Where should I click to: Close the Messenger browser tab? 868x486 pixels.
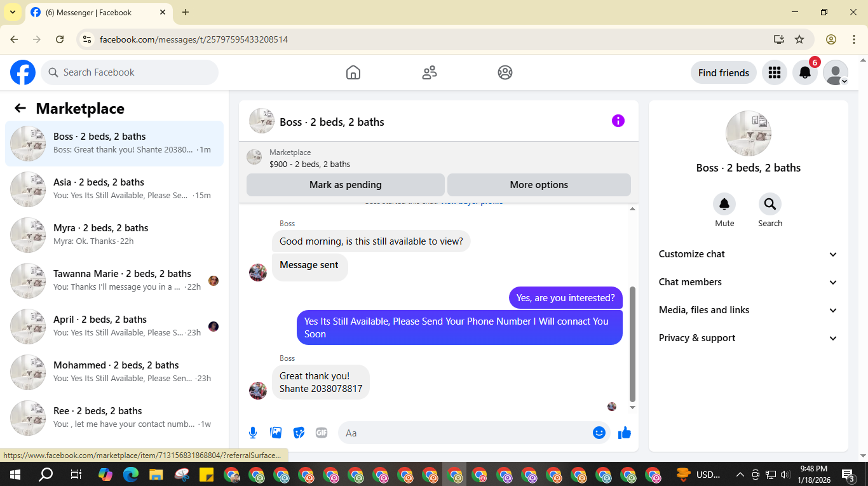(x=163, y=12)
